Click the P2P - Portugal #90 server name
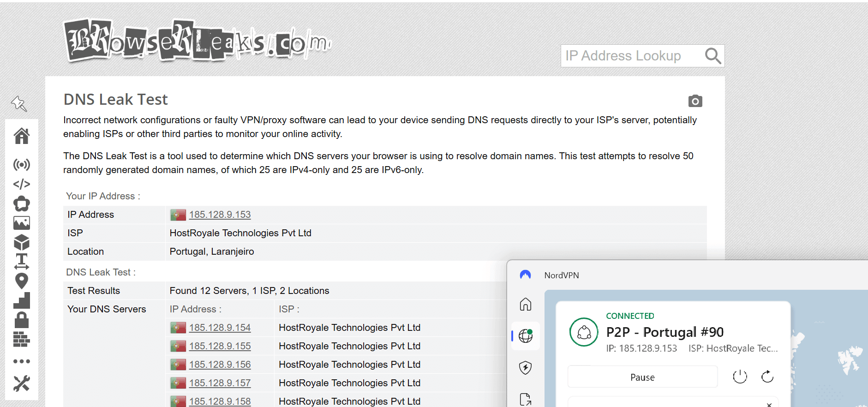 point(664,332)
